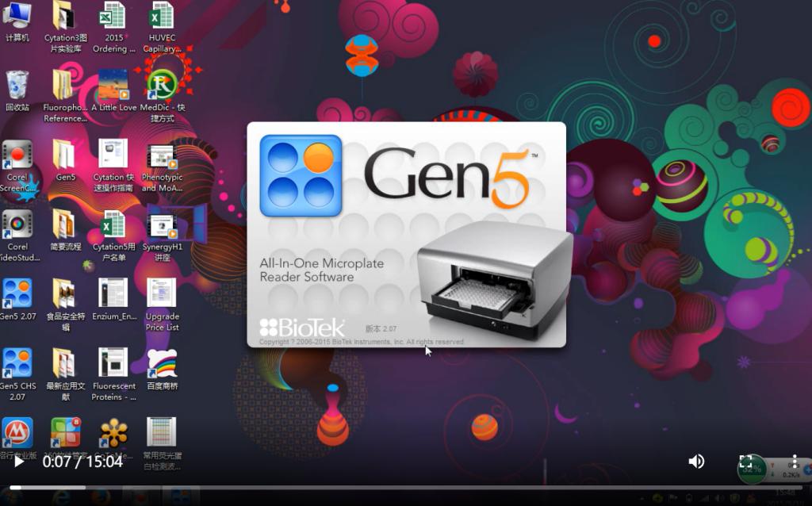
Task: Select the Cytation 快速操作指南 document
Action: point(113,167)
